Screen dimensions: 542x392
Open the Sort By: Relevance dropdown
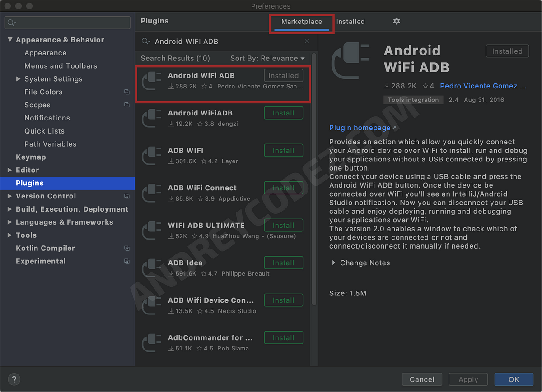click(267, 58)
